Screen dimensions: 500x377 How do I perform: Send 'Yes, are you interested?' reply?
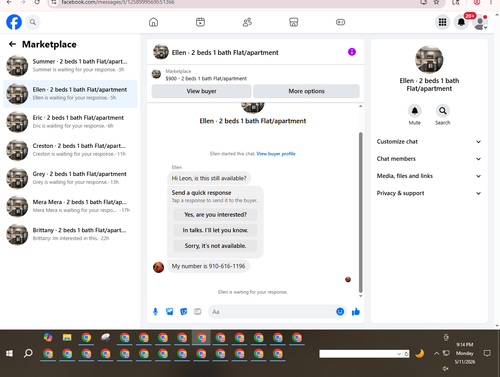coord(215,215)
